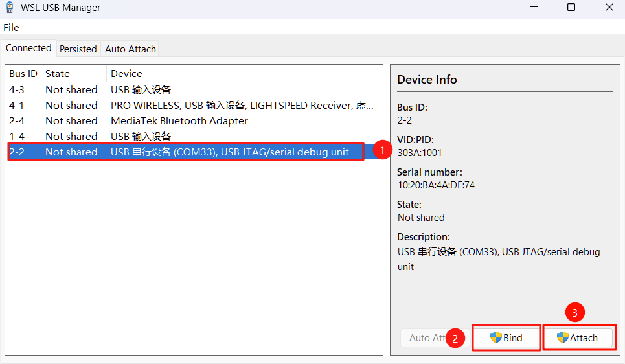Screen dimensions: 625x364
Task: Maximize the WSL USB Manager window
Action: point(571,8)
